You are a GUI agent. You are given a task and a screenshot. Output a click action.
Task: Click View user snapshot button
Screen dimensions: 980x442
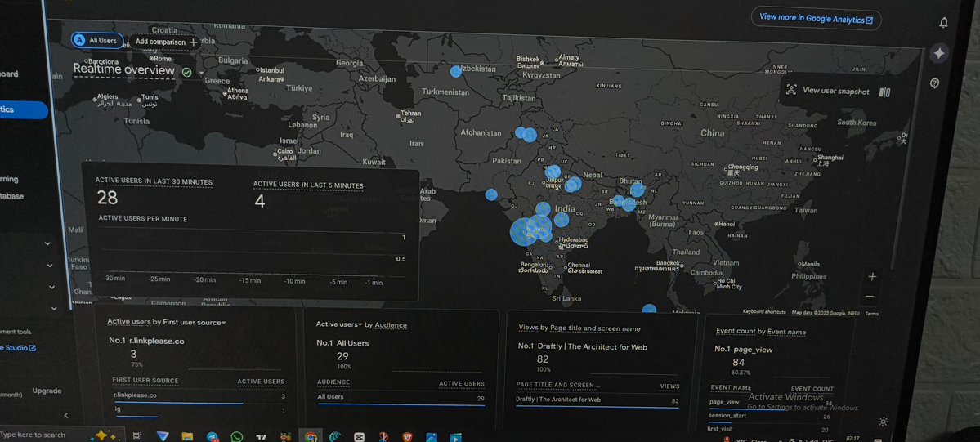pos(835,92)
